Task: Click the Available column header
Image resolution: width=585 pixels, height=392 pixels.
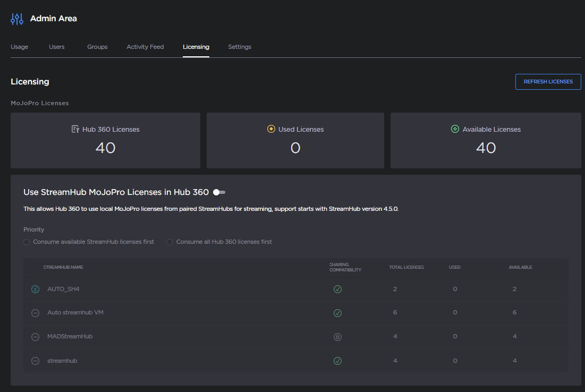Action: [x=520, y=267]
